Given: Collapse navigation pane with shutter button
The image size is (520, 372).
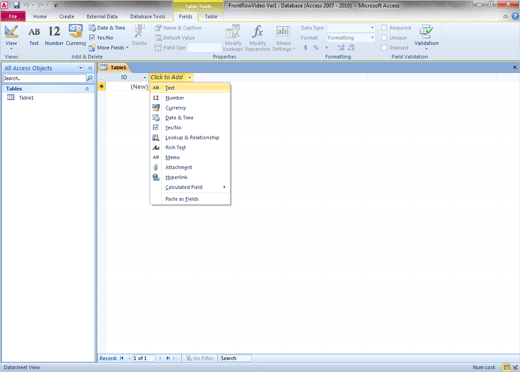Looking at the screenshot, I should (90, 68).
